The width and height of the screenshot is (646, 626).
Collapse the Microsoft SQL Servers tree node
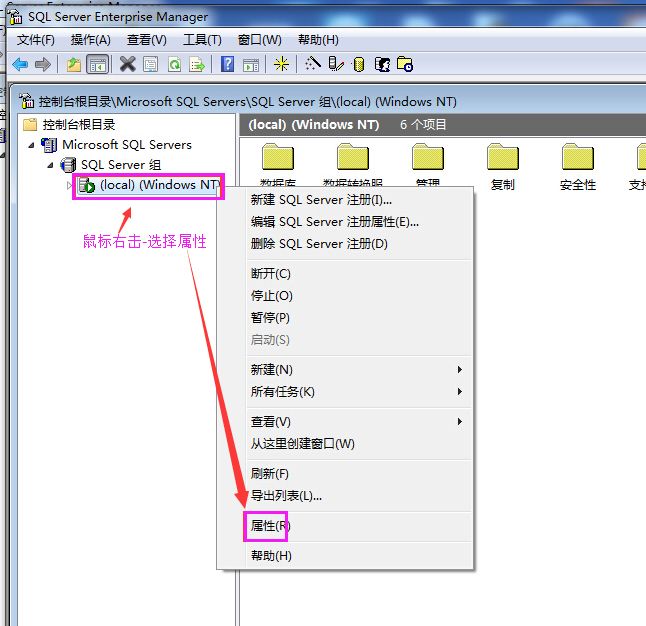point(31,145)
